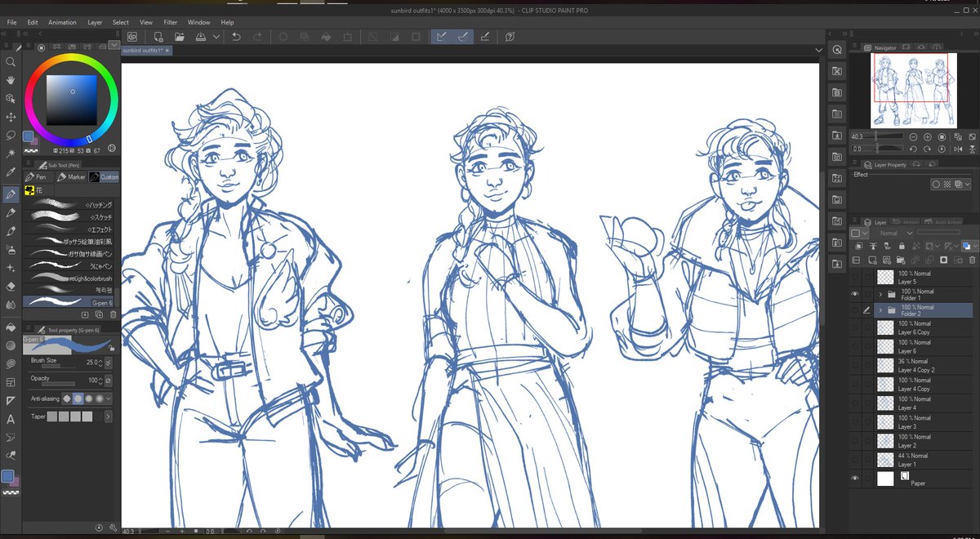
Task: Open the Layer Property panel tab
Action: pos(885,165)
